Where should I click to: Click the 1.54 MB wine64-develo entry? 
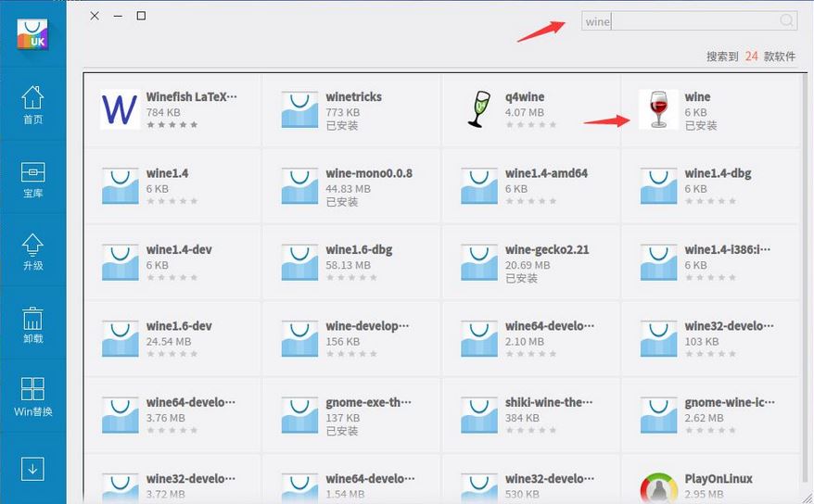(x=352, y=480)
